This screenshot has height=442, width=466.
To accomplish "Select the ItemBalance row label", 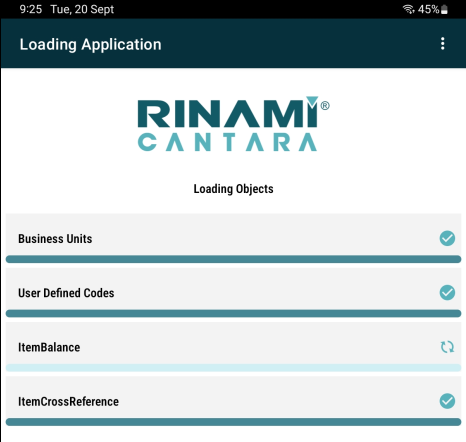I will click(49, 347).
